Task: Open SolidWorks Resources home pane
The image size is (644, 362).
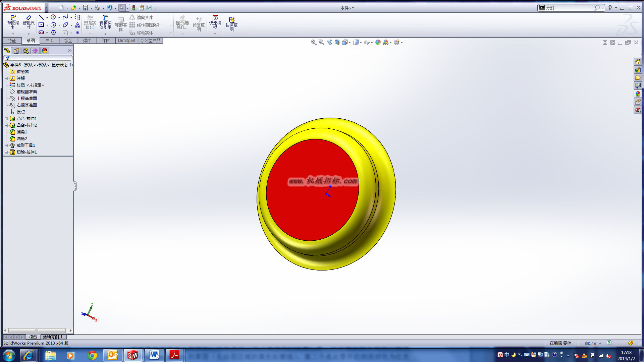Action: click(x=638, y=62)
